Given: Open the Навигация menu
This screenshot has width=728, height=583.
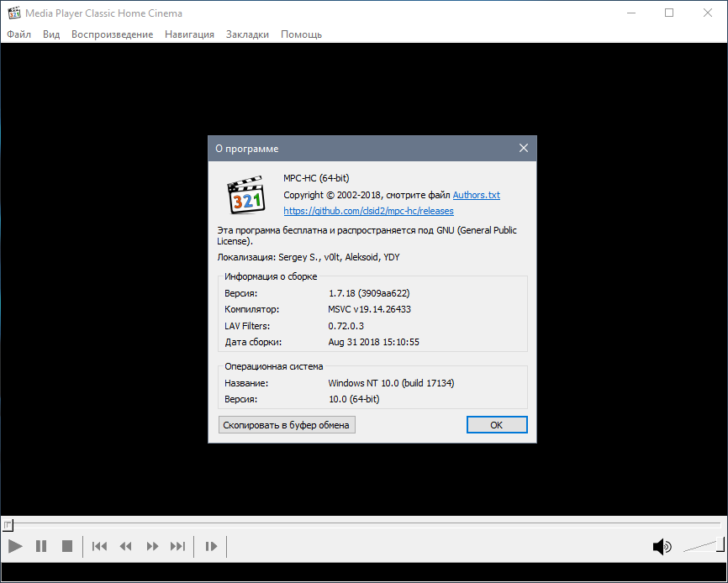Looking at the screenshot, I should [189, 34].
